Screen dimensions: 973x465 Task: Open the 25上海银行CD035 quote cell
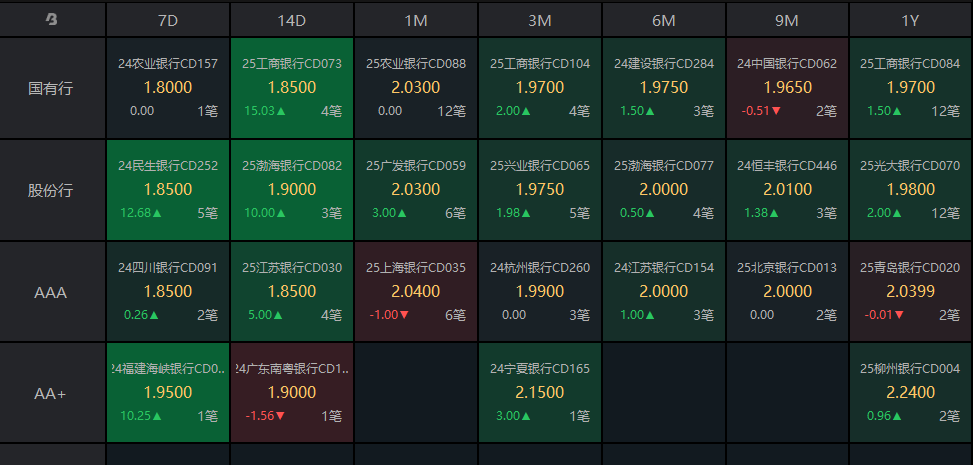[x=416, y=292]
